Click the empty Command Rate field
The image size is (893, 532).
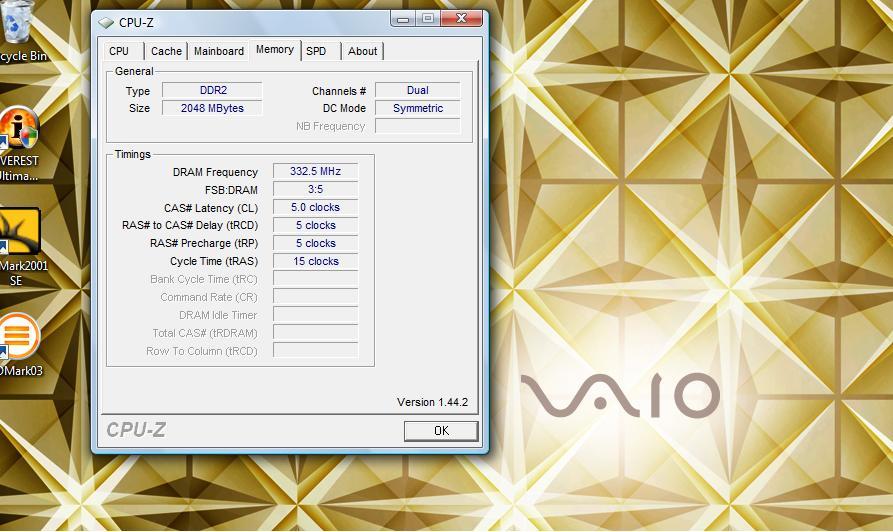coord(316,297)
